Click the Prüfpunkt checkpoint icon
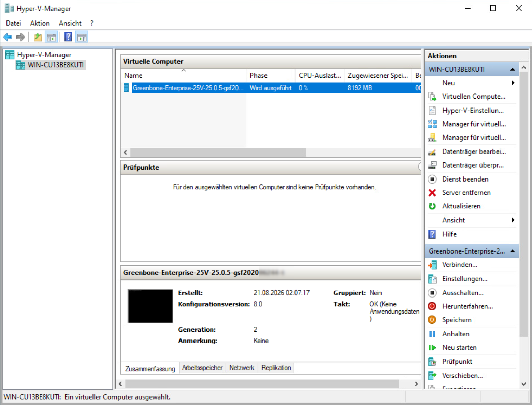Image resolution: width=532 pixels, height=405 pixels. tap(432, 362)
